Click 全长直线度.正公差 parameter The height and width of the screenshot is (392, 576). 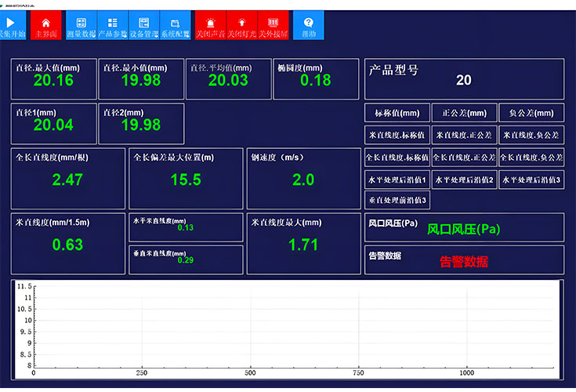tap(465, 157)
